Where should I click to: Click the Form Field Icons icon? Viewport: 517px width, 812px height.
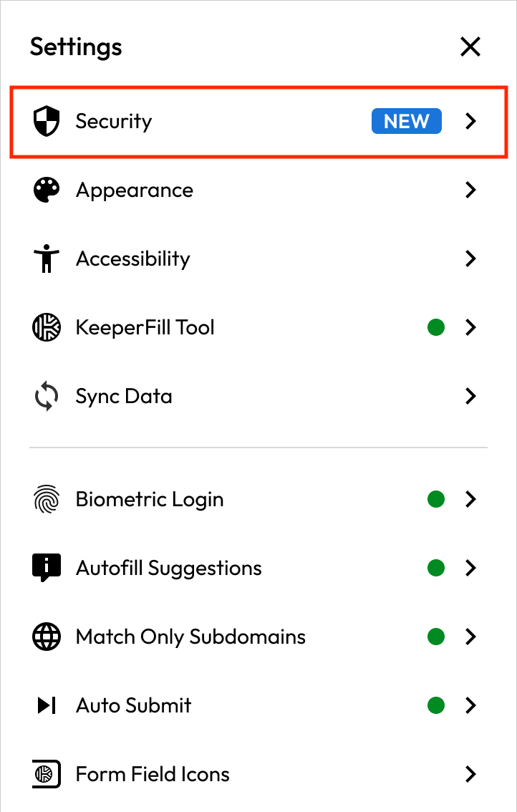(47, 774)
